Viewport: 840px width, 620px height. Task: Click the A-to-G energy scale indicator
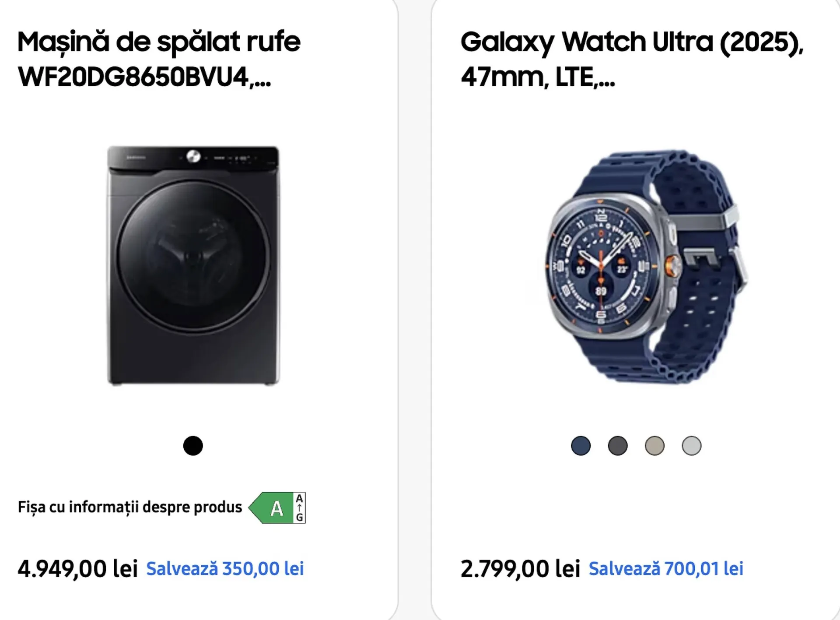(299, 508)
